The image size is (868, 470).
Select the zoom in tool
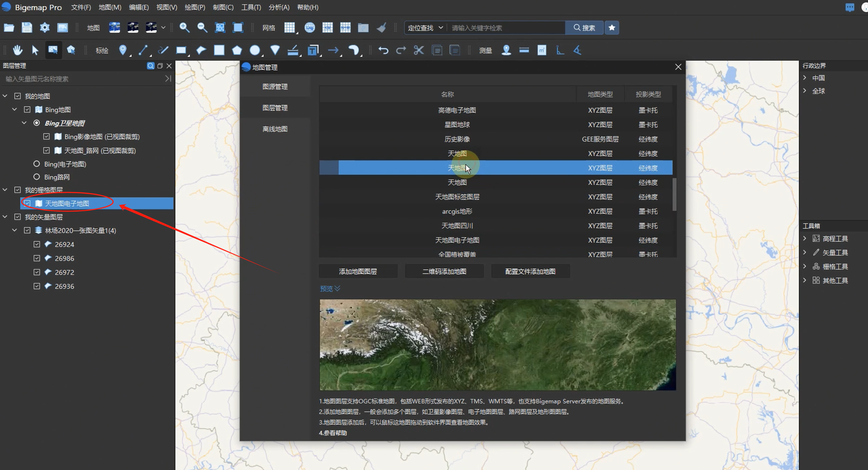click(x=185, y=28)
